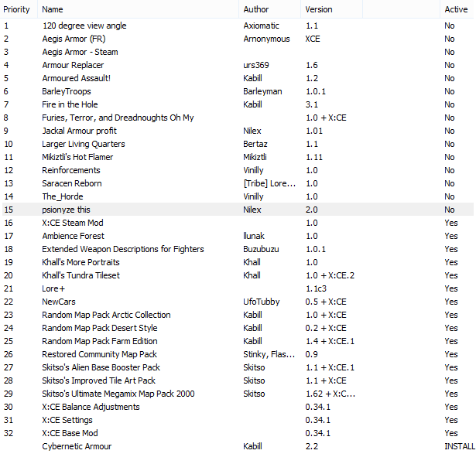Select the 'X:CE Base Mod' row
The height and width of the screenshot is (464, 476).
click(x=238, y=433)
